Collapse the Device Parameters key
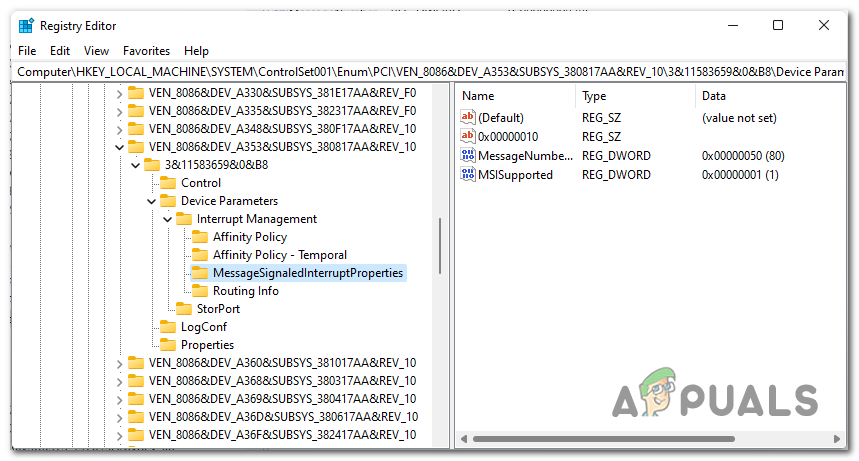The image size is (859, 461). pyautogui.click(x=151, y=202)
